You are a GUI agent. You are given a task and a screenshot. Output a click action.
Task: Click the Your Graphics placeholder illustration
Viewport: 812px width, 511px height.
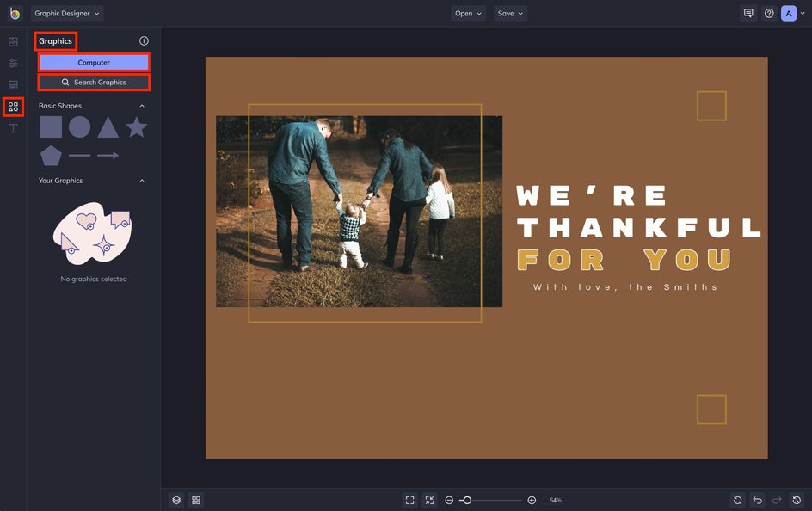tap(93, 233)
